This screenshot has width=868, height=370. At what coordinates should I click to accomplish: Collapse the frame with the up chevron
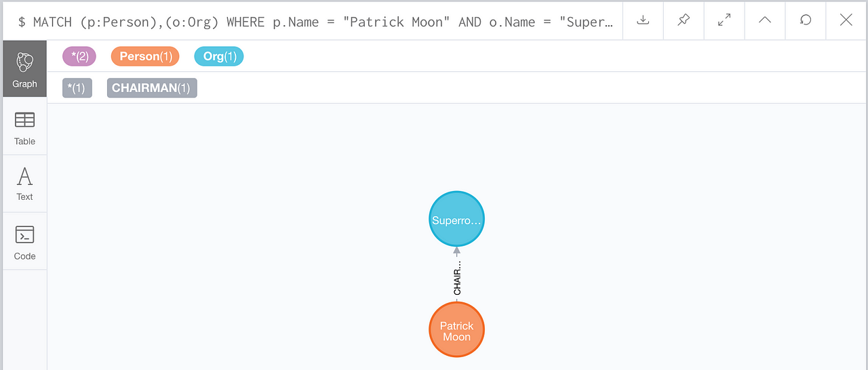pos(765,20)
